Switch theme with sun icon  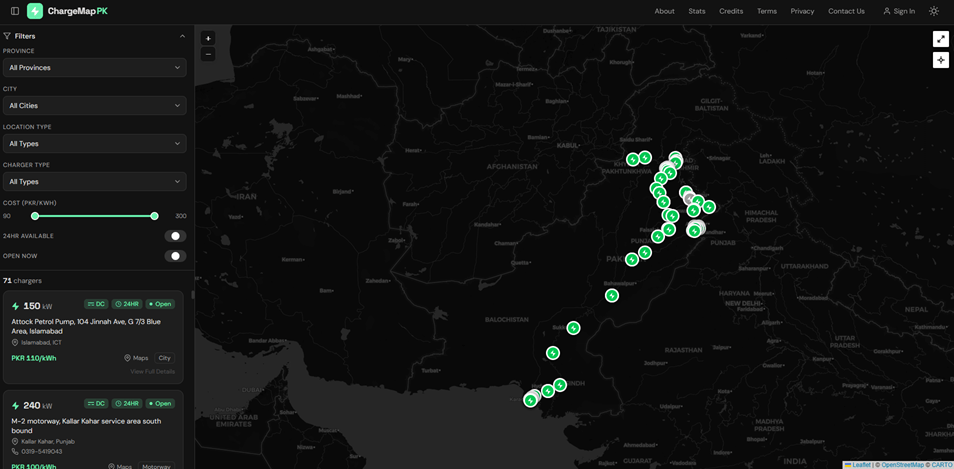pos(934,11)
